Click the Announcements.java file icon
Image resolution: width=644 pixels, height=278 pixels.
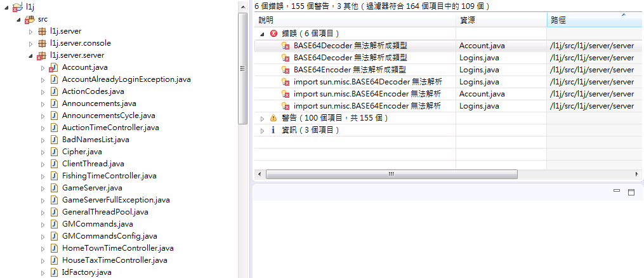tap(54, 103)
